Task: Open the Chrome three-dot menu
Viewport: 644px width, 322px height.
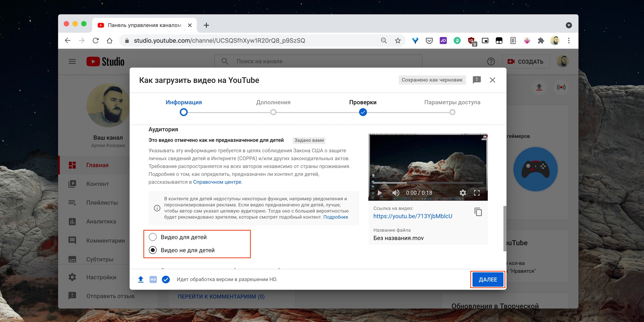Action: tap(569, 40)
